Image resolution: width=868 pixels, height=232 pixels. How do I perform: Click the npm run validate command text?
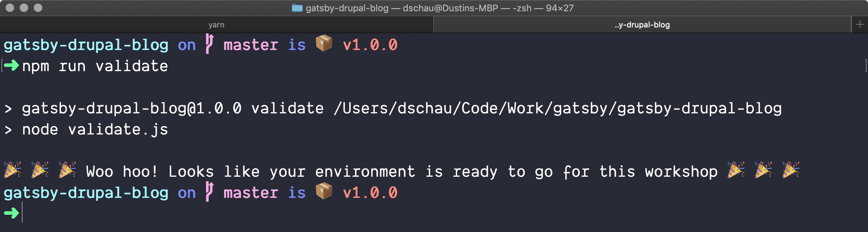point(95,66)
